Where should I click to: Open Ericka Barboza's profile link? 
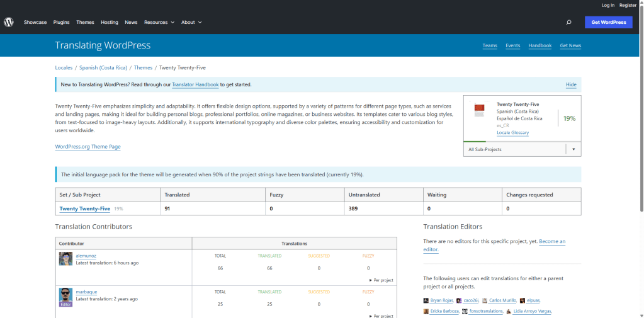click(x=445, y=312)
